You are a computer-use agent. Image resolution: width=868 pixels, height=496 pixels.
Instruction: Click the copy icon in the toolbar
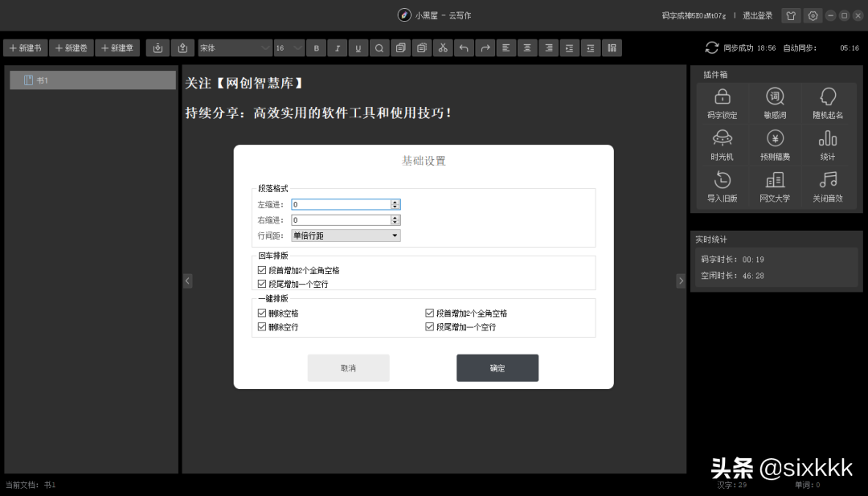click(x=400, y=48)
